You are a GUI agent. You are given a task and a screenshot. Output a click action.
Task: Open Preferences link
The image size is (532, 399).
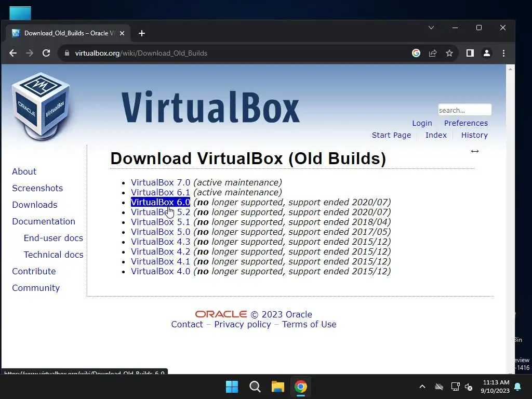(x=466, y=123)
